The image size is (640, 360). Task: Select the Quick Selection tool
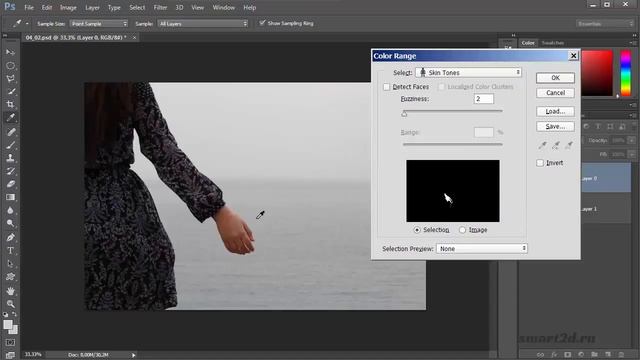pos(11,91)
